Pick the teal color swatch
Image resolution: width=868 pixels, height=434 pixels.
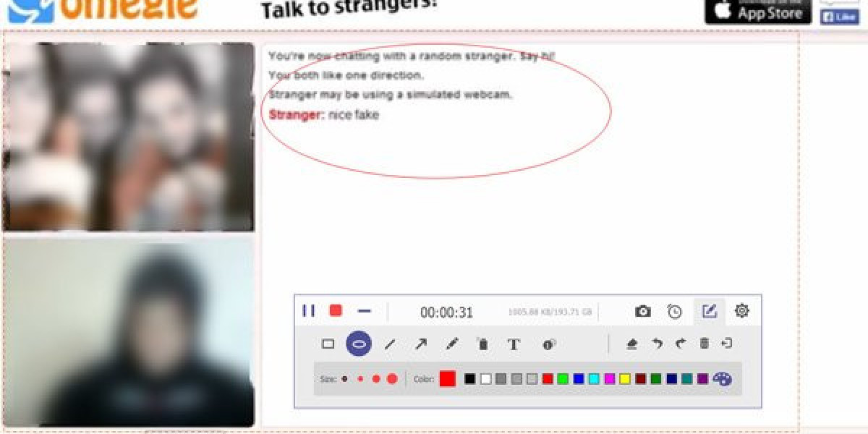pos(687,378)
